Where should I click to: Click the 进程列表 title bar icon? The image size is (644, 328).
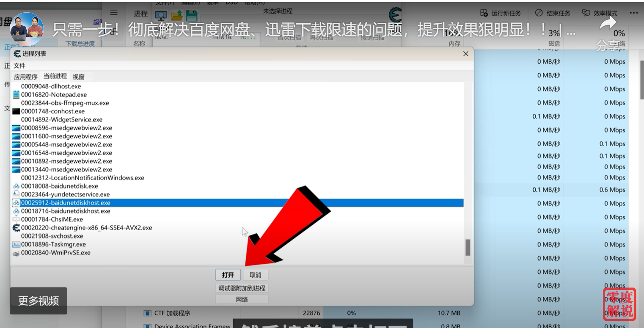click(17, 54)
